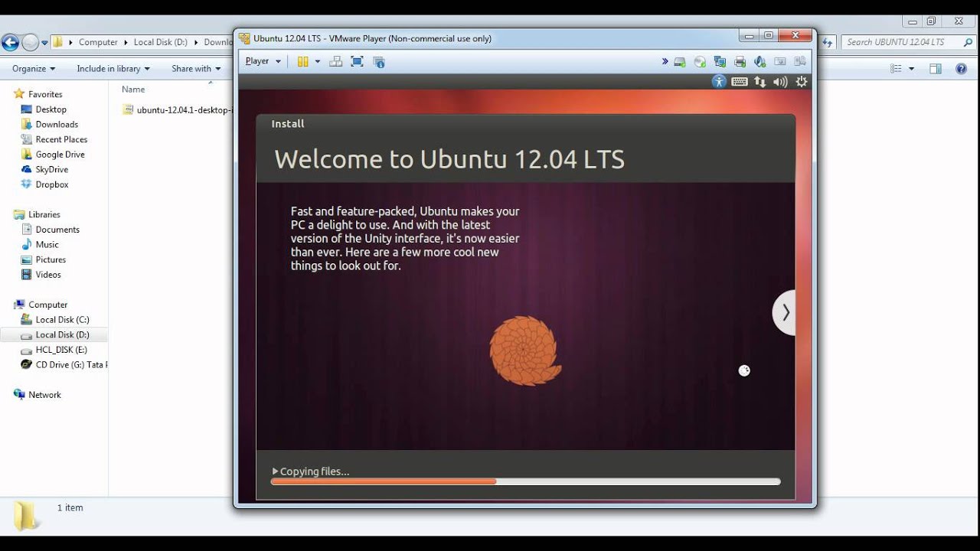Screen dimensions: 980x551
Task: Send Ctrl+Alt+Del to the virtual machine
Action: point(335,61)
